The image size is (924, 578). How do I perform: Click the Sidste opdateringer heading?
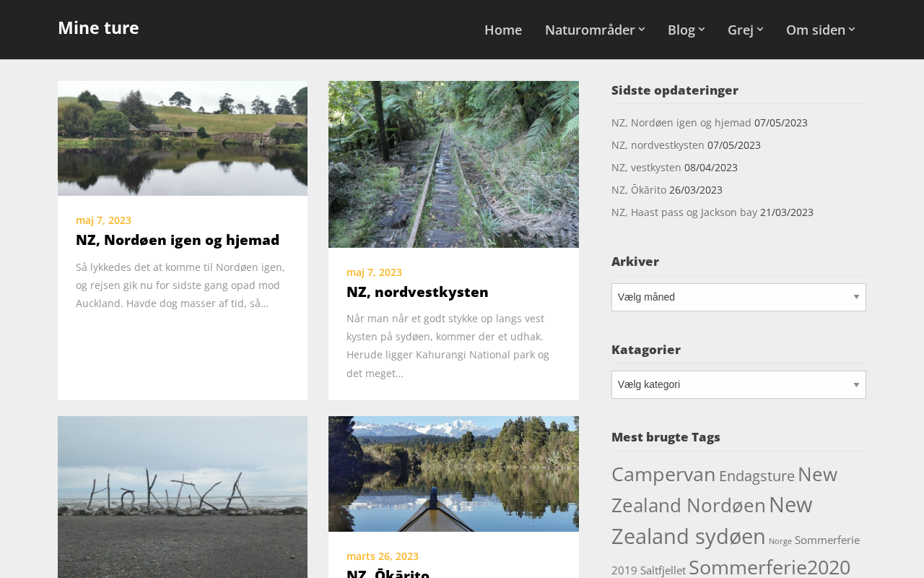click(675, 90)
